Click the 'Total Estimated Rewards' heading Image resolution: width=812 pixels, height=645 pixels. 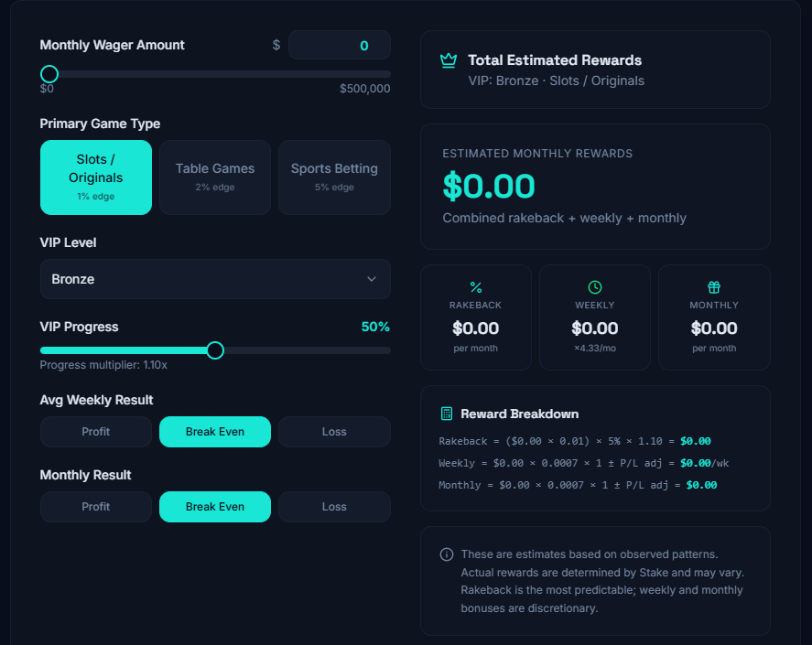coord(555,60)
